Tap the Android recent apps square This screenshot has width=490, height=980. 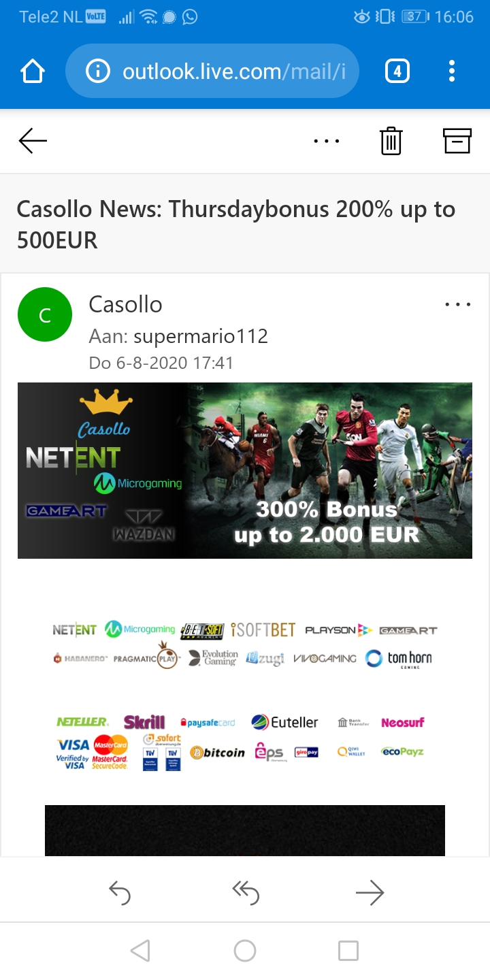[348, 951]
